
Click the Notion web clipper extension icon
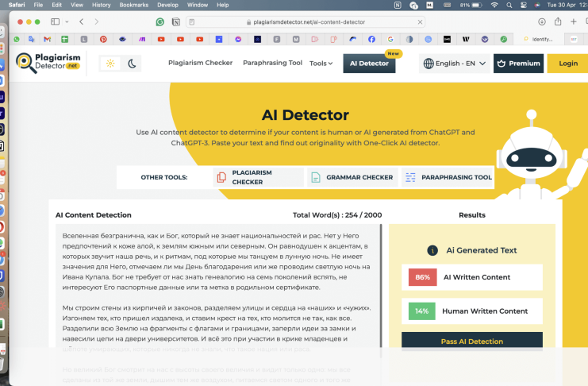point(176,22)
